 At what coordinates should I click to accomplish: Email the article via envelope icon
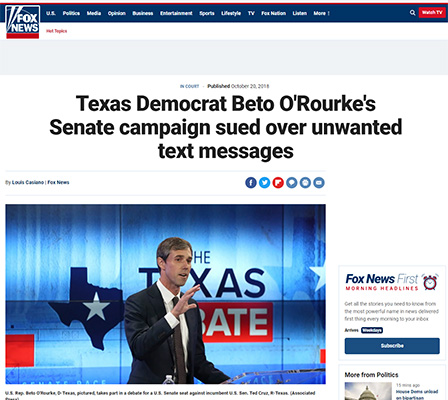319,183
